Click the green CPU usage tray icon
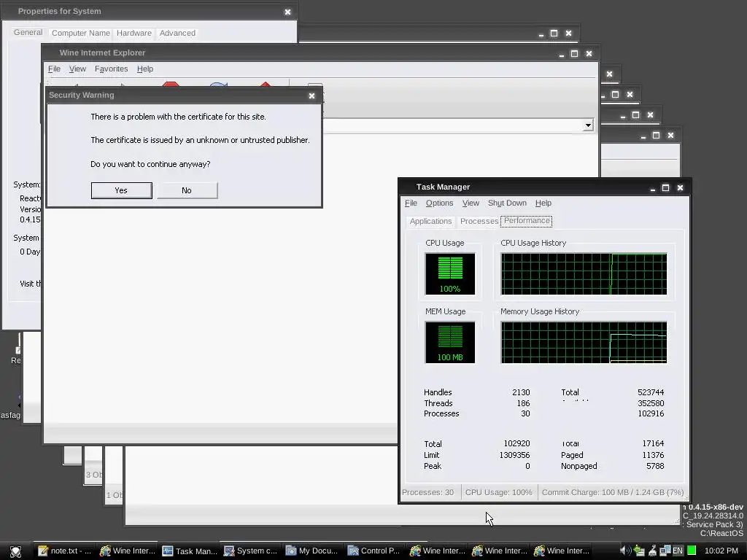 pyautogui.click(x=692, y=551)
